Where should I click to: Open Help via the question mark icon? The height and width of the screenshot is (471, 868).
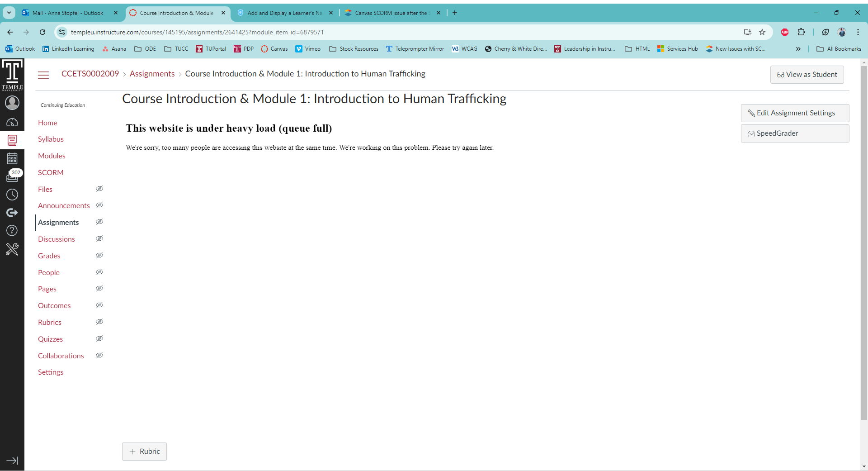tap(12, 231)
